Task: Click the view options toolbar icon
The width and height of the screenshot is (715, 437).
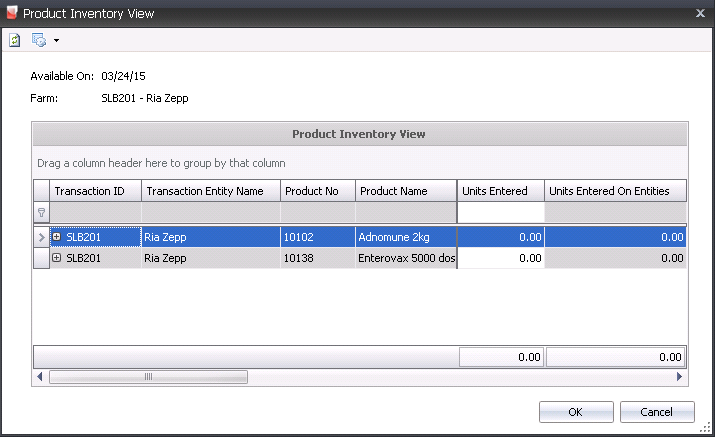Action: click(x=39, y=40)
